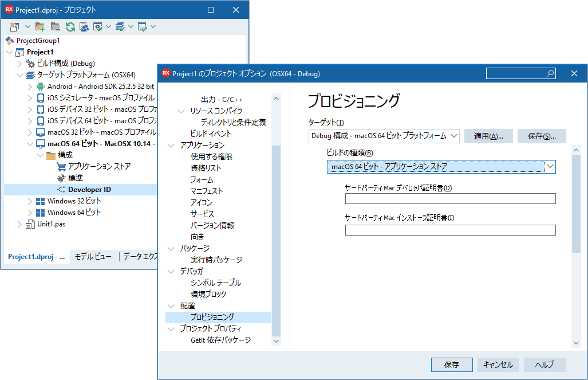The height and width of the screenshot is (380, 588).
Task: Select 環境ブロック in options tree
Action: point(208,295)
